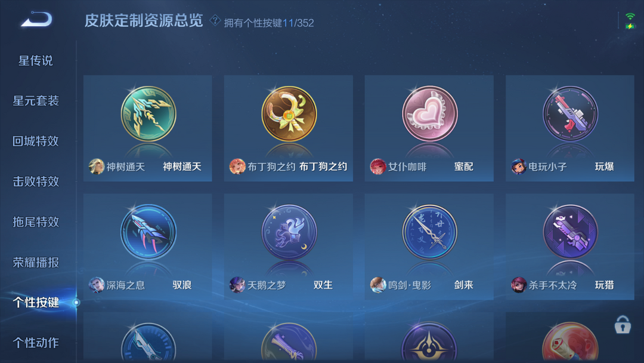Choose the pink heart 蜜配 icon

429,114
